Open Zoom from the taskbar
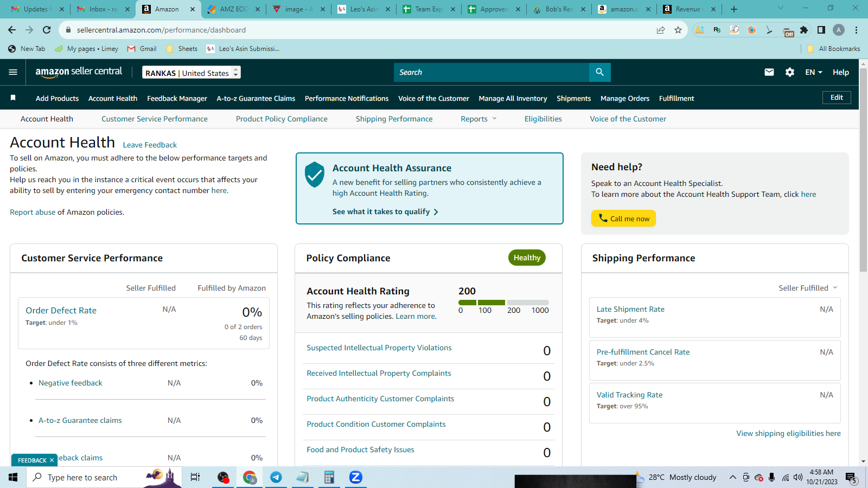 click(355, 477)
